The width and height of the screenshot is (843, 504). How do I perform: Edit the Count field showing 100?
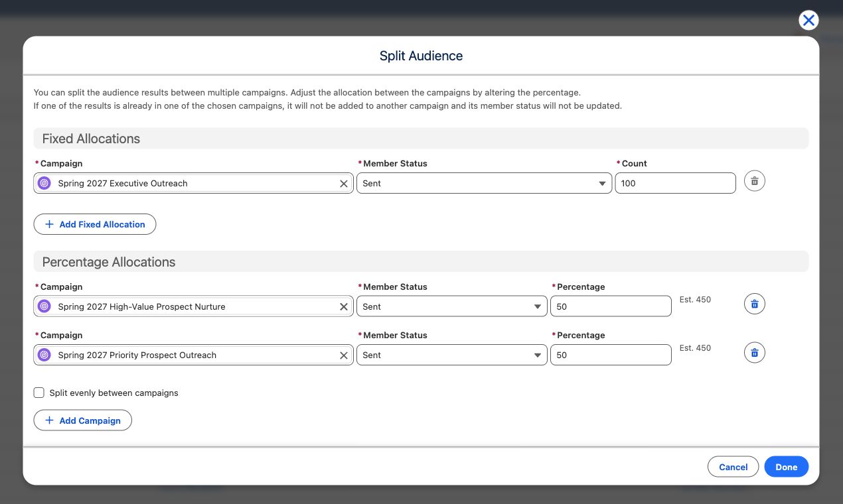coord(676,183)
